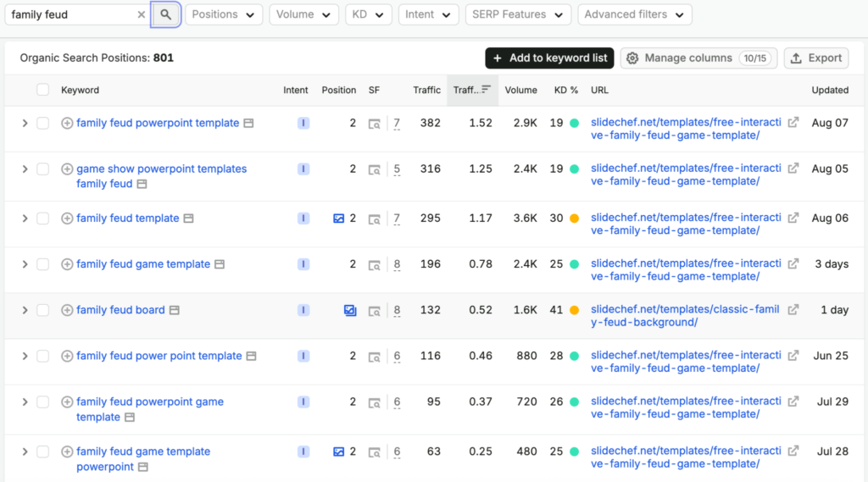
Task: Click the sort icon on Traffic % column
Action: pos(486,89)
